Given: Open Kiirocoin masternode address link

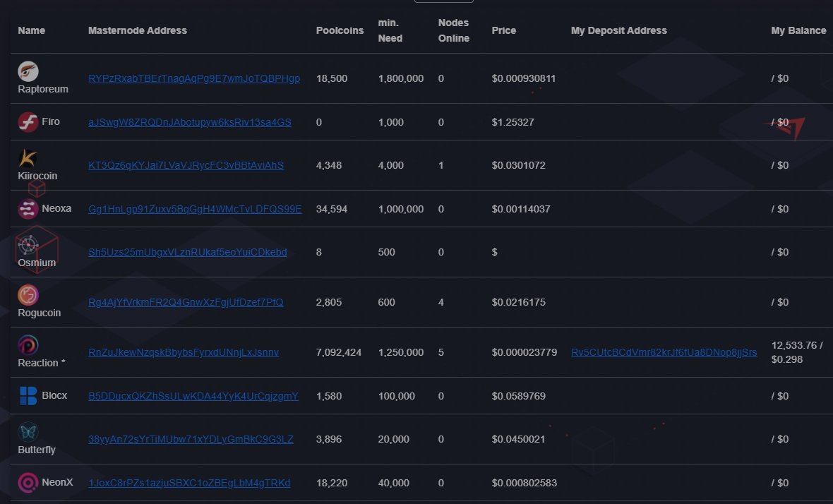Looking at the screenshot, I should 186,165.
